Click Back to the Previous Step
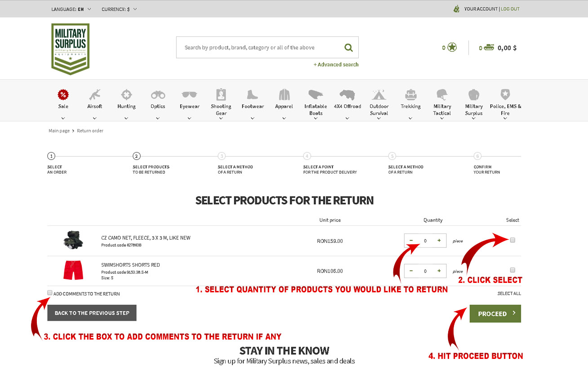The height and width of the screenshot is (367, 588). pos(92,313)
